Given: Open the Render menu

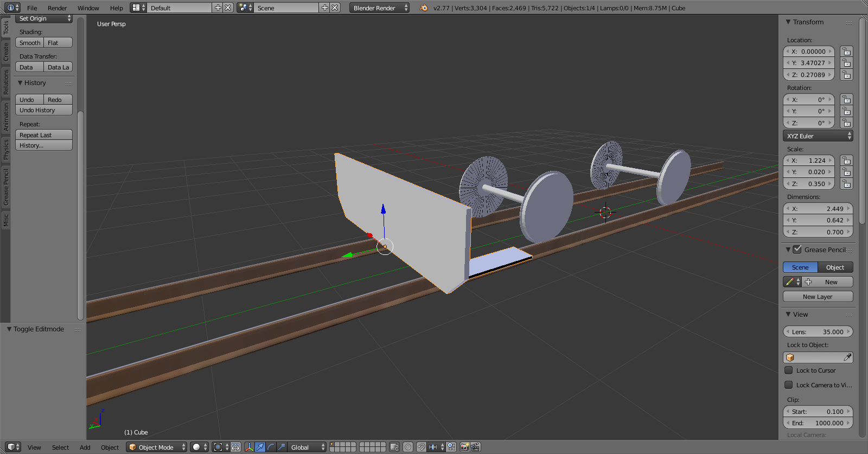Looking at the screenshot, I should pyautogui.click(x=57, y=8).
